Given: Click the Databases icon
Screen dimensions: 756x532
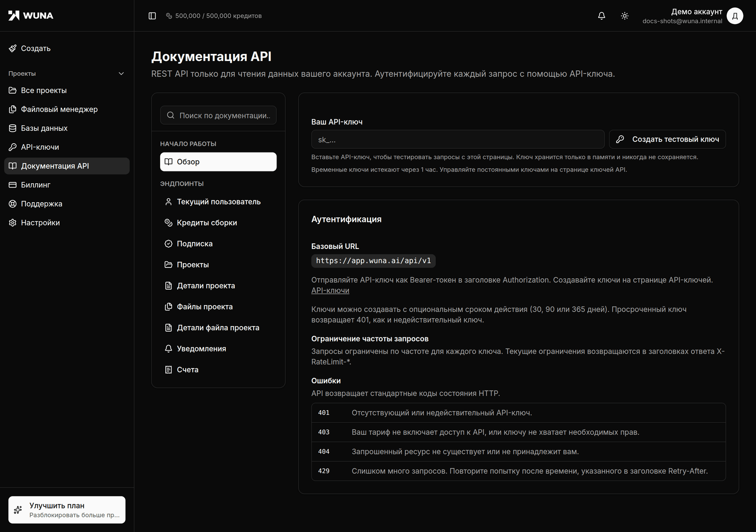Looking at the screenshot, I should tap(13, 128).
